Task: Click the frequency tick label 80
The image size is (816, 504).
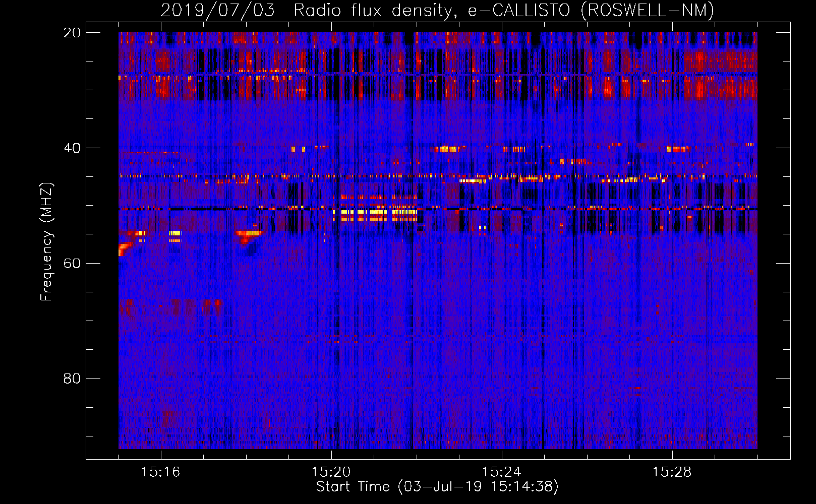Action: [72, 379]
